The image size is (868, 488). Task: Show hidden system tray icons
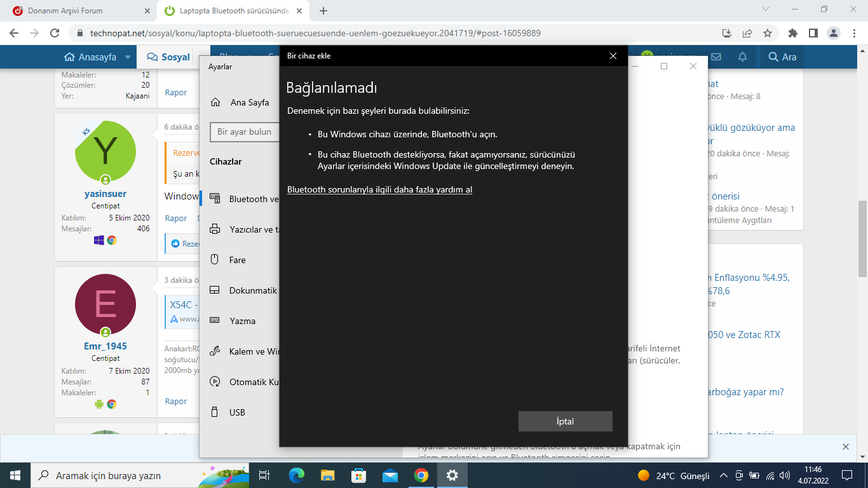[x=723, y=475]
